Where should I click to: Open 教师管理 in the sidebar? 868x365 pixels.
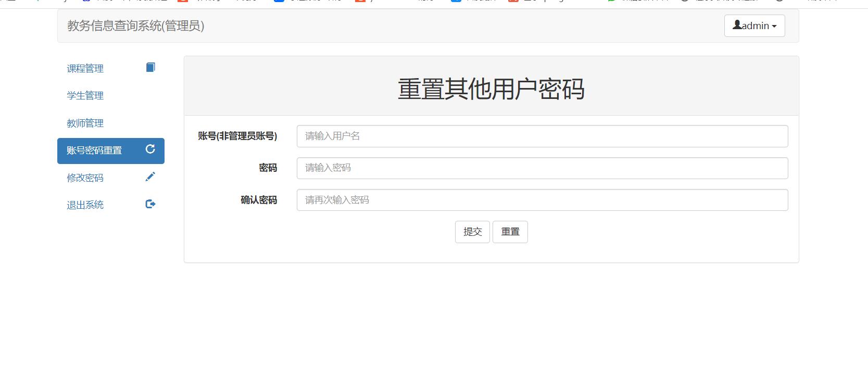pos(111,123)
